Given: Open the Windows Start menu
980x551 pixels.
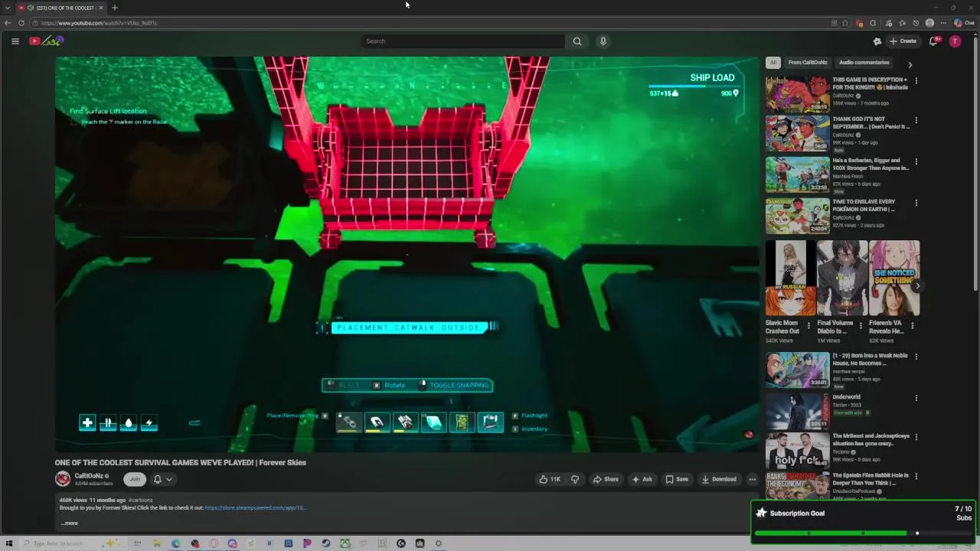Looking at the screenshot, I should (9, 543).
